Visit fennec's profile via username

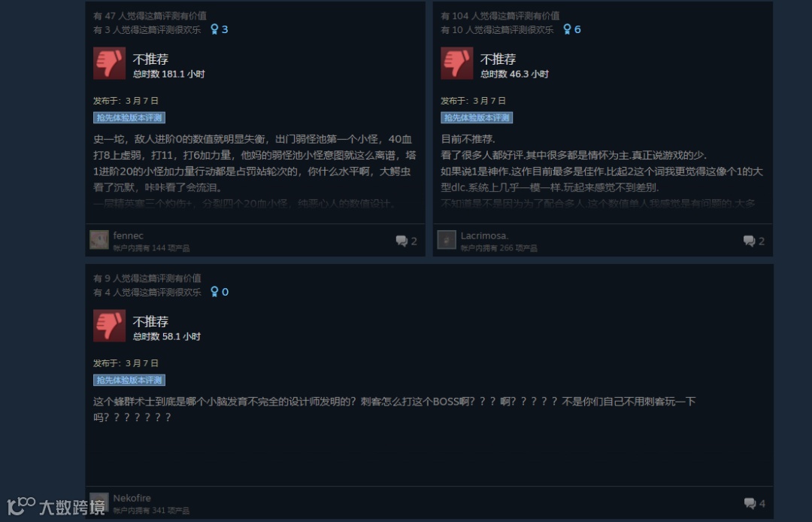pos(128,235)
